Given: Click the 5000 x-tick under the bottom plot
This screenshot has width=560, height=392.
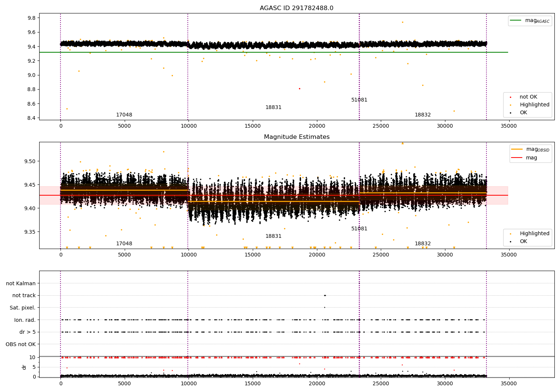Looking at the screenshot, I should [124, 384].
